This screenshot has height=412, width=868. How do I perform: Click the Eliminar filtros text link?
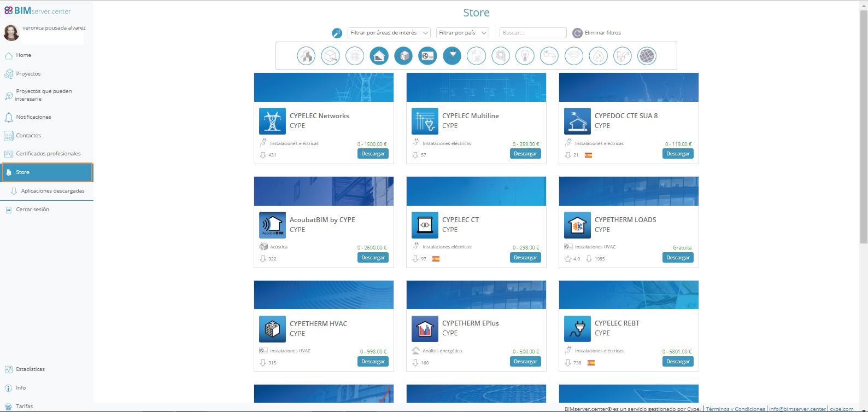[x=603, y=33]
